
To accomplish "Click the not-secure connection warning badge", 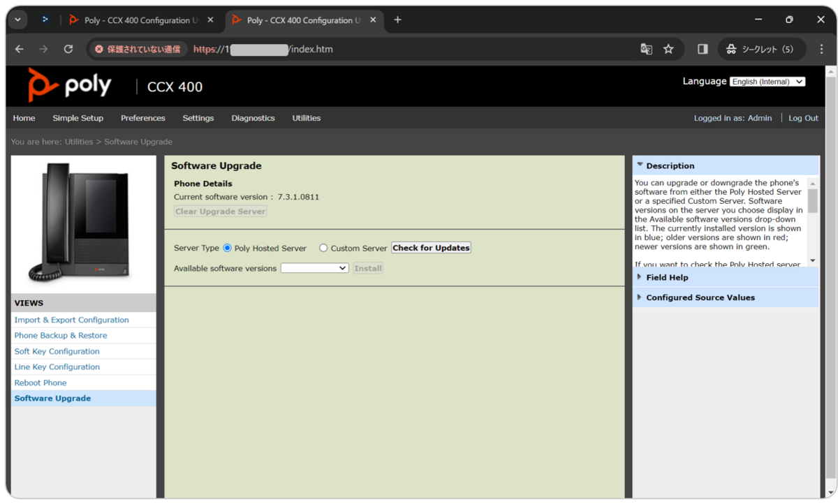I will (x=138, y=49).
